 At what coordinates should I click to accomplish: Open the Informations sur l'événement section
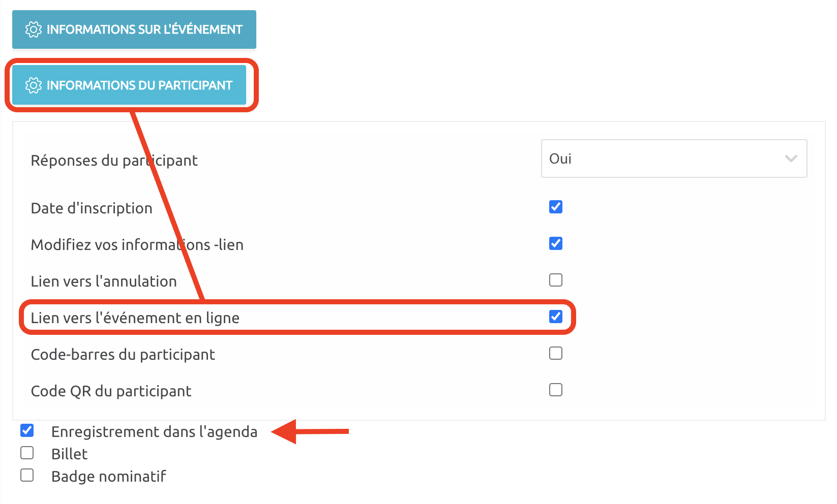coord(134,29)
